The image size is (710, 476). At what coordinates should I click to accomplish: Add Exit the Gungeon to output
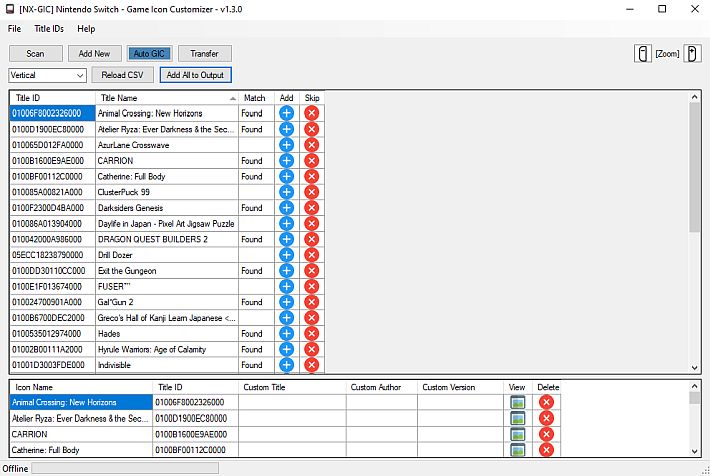tap(286, 270)
